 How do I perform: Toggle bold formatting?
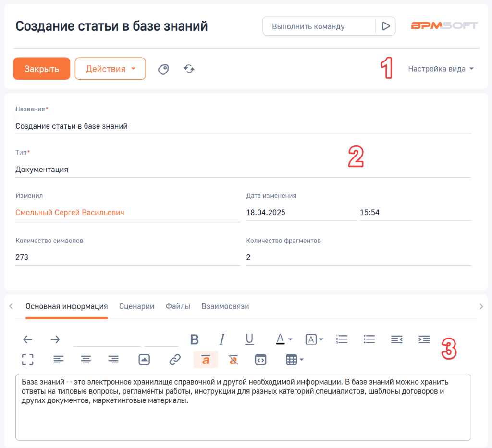(x=194, y=339)
